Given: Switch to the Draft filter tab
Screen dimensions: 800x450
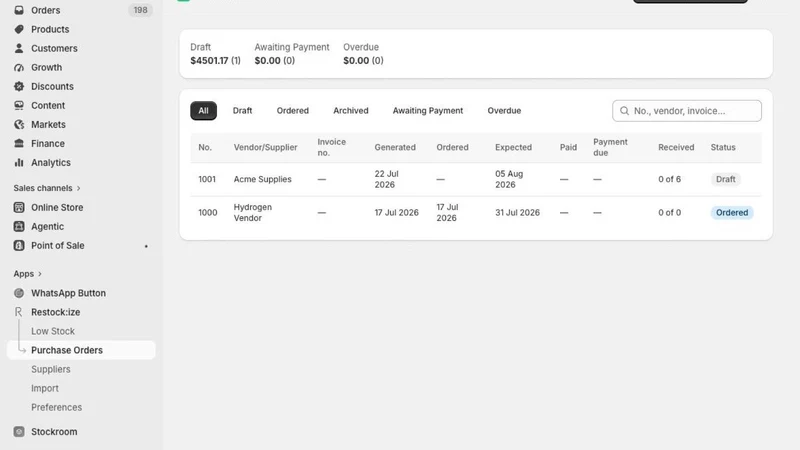Looking at the screenshot, I should tap(242, 111).
